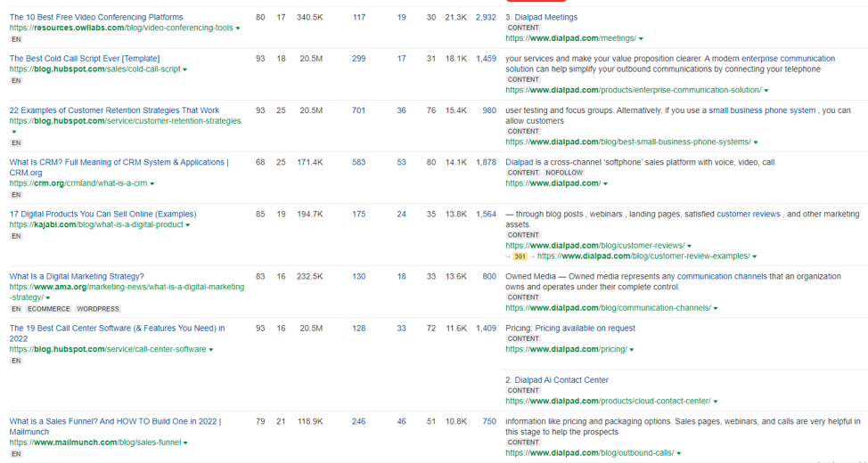The height and width of the screenshot is (463, 868).
Task: Click the 301 redirect badge
Action: 520,256
